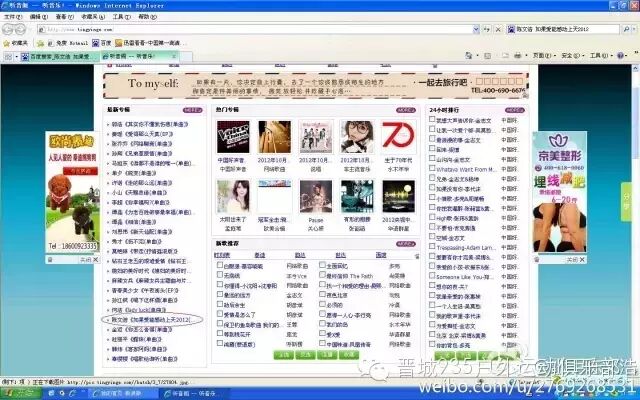Open the girl with glasses album cover
640x400 pixels.
pos(357,137)
